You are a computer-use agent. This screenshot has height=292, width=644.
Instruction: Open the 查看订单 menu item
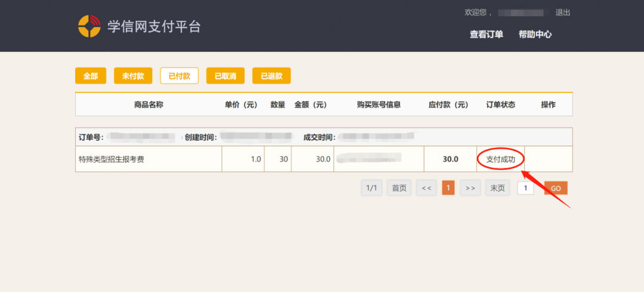tap(487, 35)
